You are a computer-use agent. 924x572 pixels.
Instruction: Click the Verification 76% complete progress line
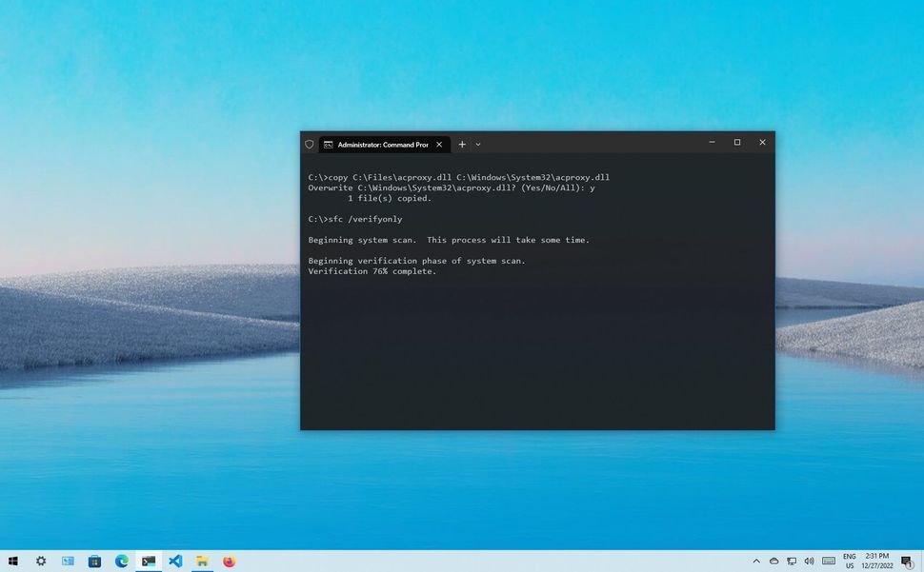tap(372, 271)
